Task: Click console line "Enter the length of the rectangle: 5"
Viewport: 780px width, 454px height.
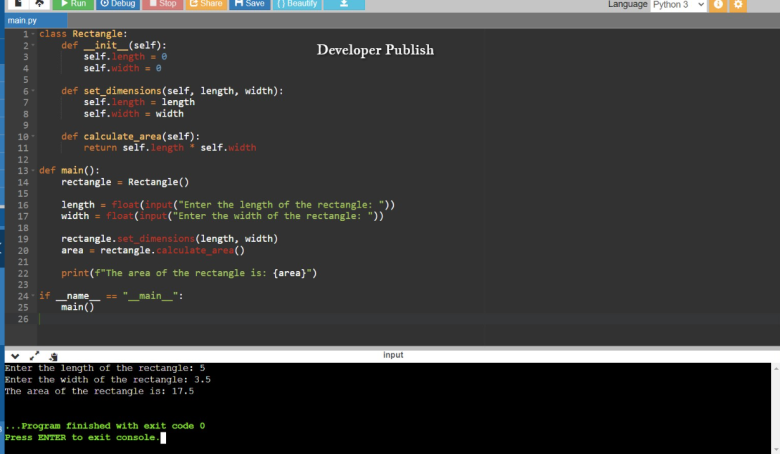Action: [105, 368]
